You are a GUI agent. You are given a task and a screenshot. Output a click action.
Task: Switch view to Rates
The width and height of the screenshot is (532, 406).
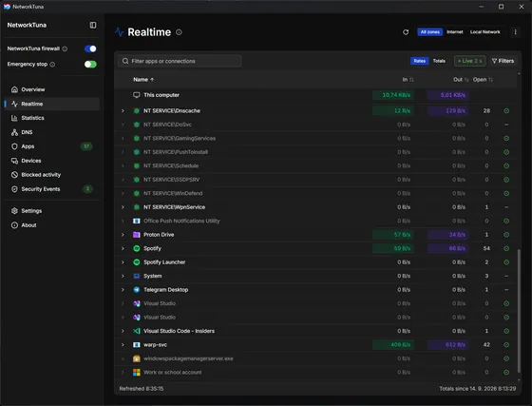(x=419, y=61)
